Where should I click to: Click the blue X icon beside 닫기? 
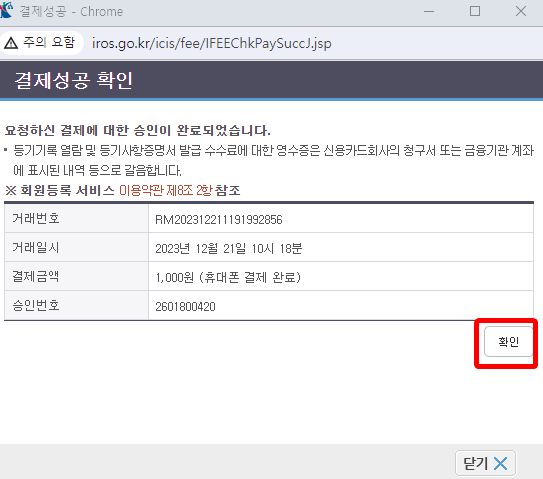500,463
